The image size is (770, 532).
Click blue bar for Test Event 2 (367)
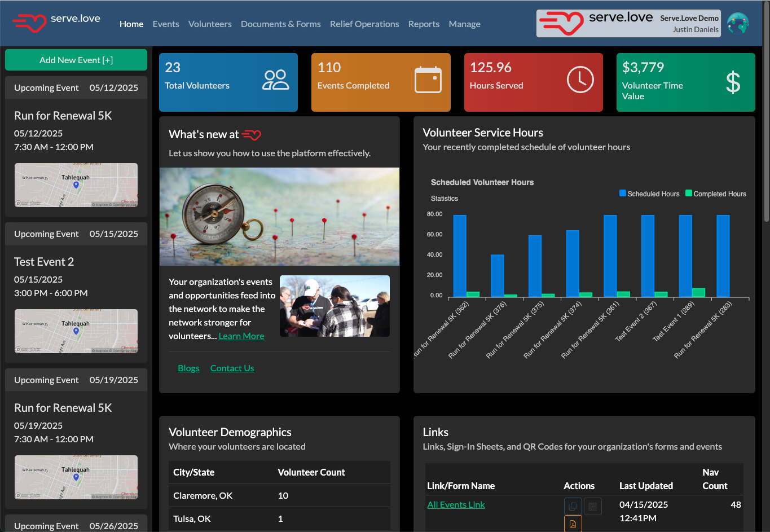click(x=648, y=256)
